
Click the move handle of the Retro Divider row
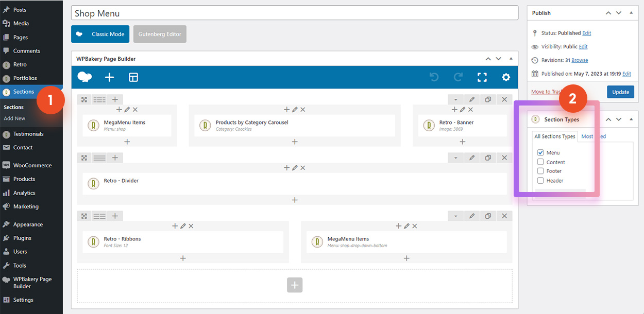coord(84,158)
